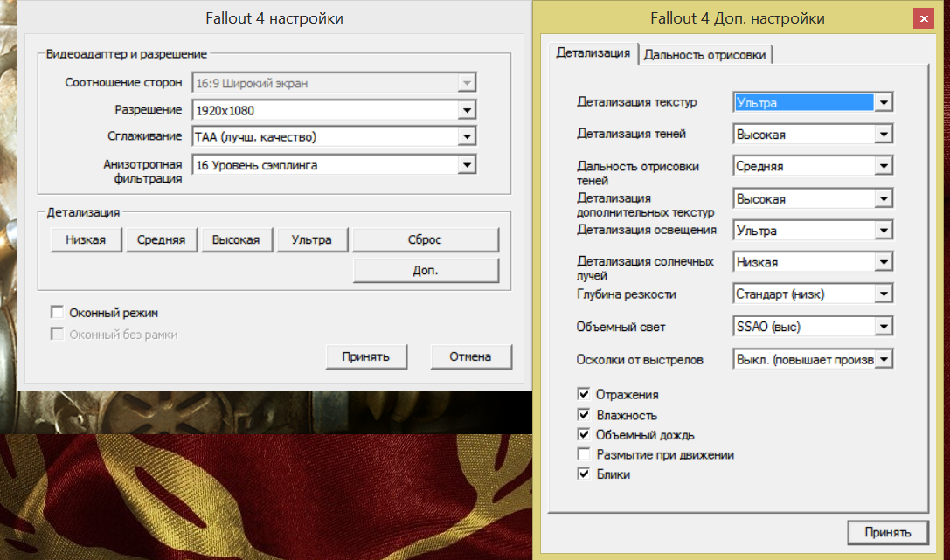Uncheck the Блики checkbox

point(584,474)
